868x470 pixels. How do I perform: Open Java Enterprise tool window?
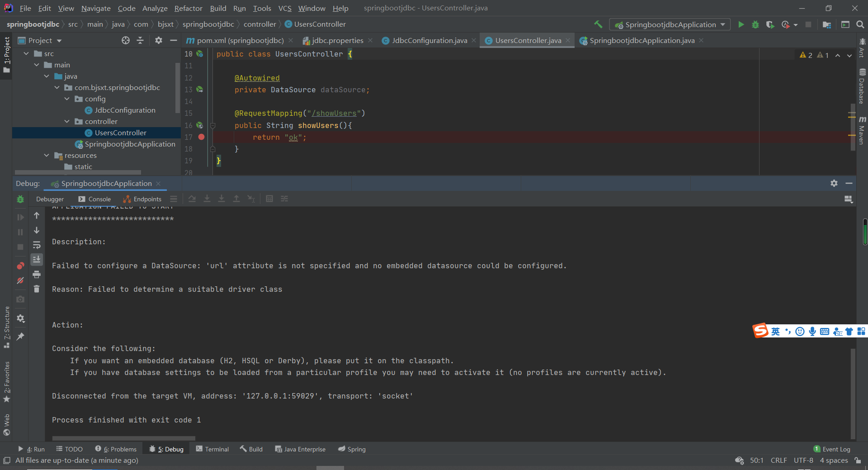pyautogui.click(x=300, y=449)
